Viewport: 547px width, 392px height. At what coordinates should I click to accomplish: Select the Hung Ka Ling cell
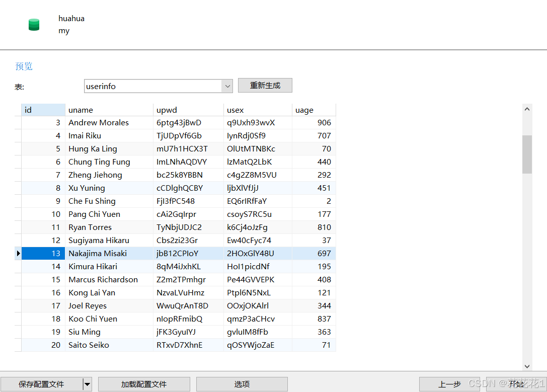coord(109,149)
